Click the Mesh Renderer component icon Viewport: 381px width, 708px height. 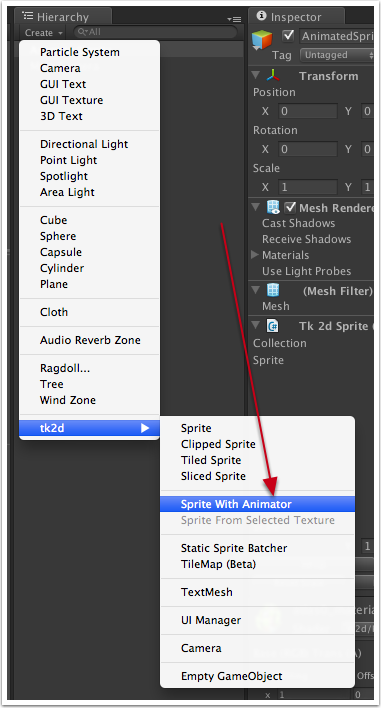click(273, 207)
